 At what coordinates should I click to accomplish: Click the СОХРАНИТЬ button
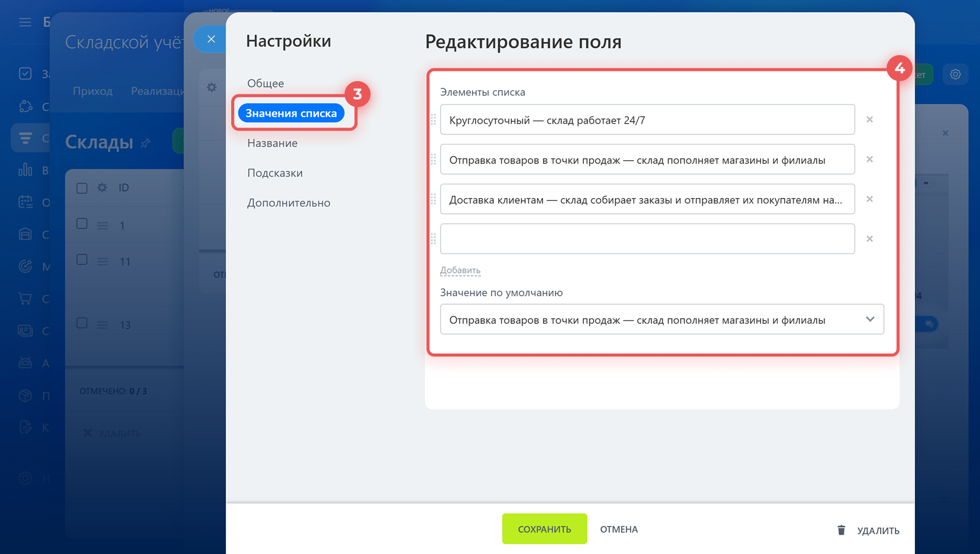point(544,529)
